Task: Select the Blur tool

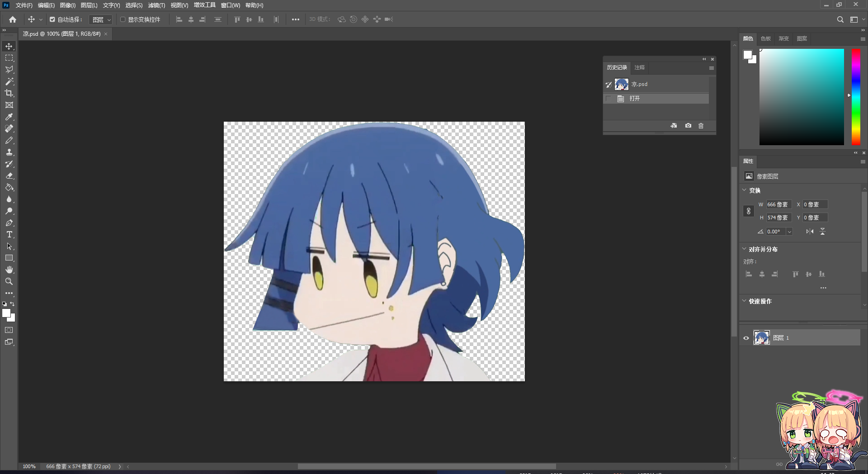Action: point(9,199)
